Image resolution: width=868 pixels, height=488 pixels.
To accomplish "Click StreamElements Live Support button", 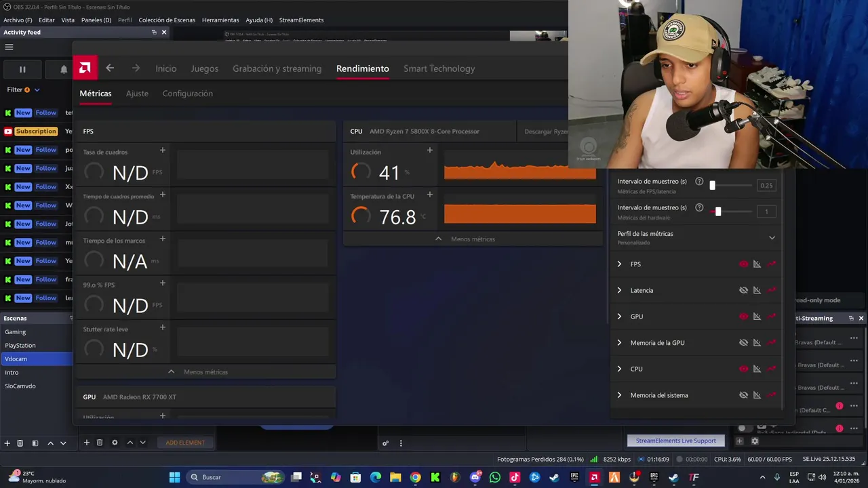I will 675,441.
